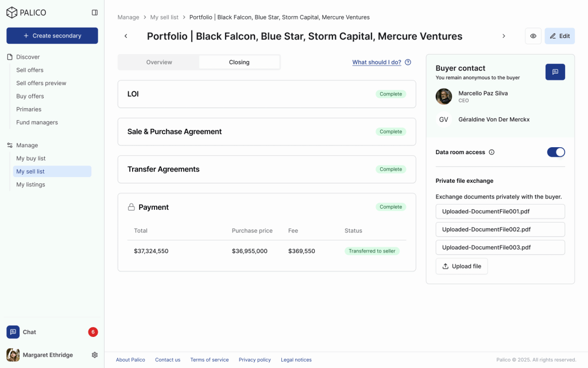
Task: Collapse the sidebar panel icon
Action: pyautogui.click(x=95, y=13)
